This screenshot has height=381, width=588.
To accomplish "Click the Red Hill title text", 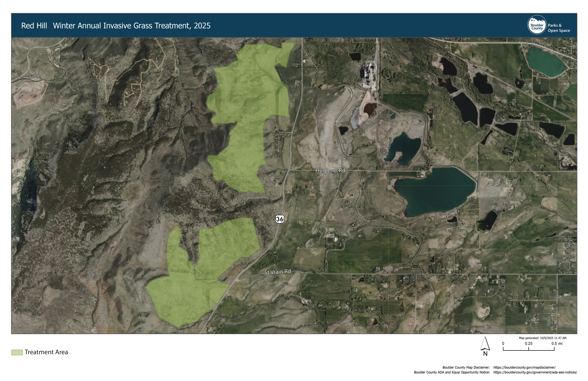I will click(34, 26).
